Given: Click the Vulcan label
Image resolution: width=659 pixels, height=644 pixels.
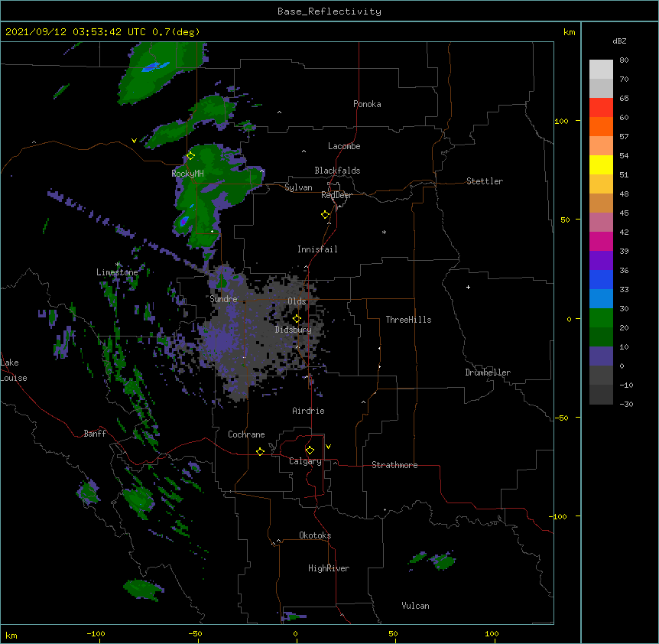Looking at the screenshot, I should pos(415,606).
